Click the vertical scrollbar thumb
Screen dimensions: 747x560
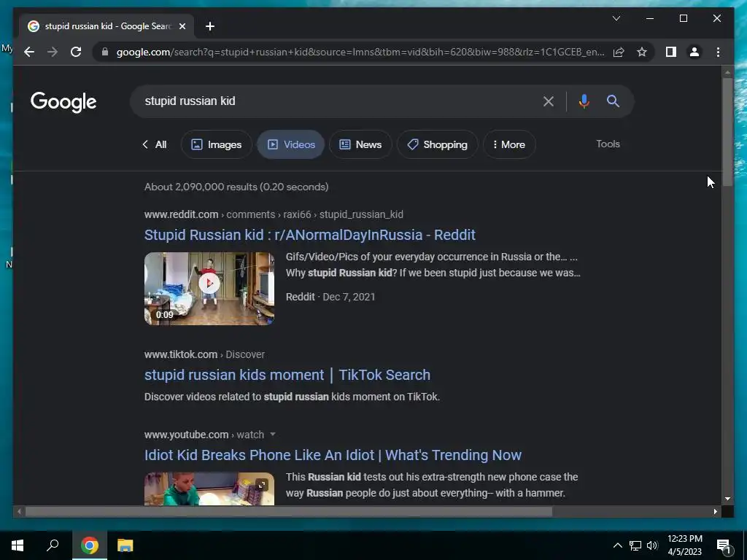pos(727,132)
